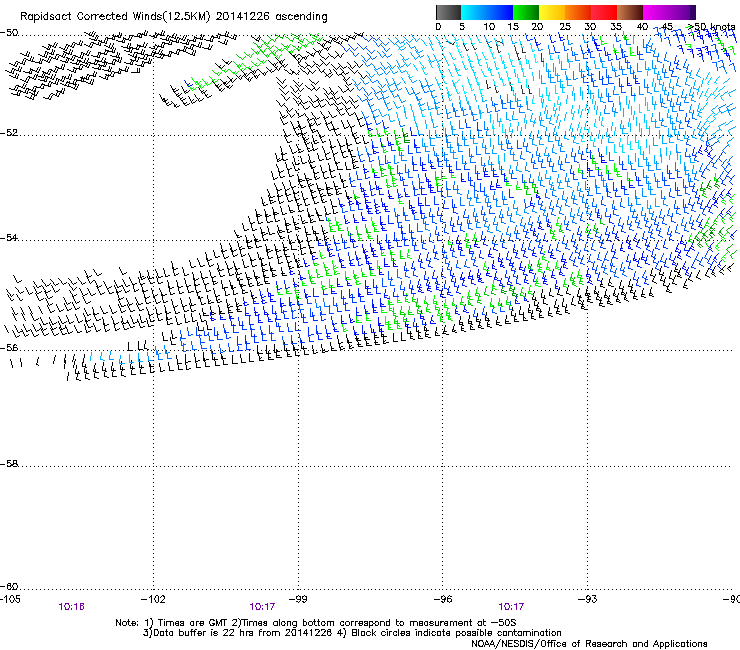The width and height of the screenshot is (740, 650).
Task: Click the latitude label -52
Action: [x=9, y=133]
